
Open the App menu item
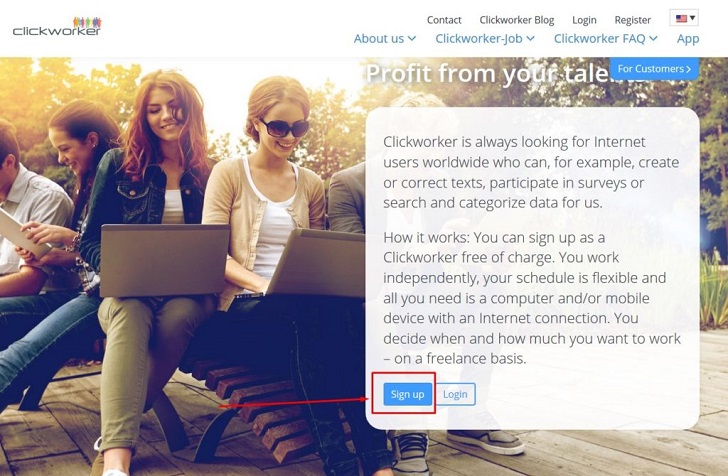coord(688,39)
